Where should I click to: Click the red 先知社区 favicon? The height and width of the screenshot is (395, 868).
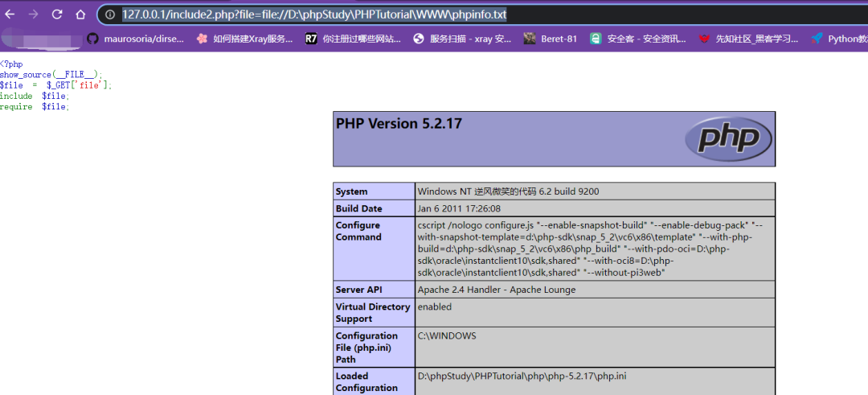(704, 39)
